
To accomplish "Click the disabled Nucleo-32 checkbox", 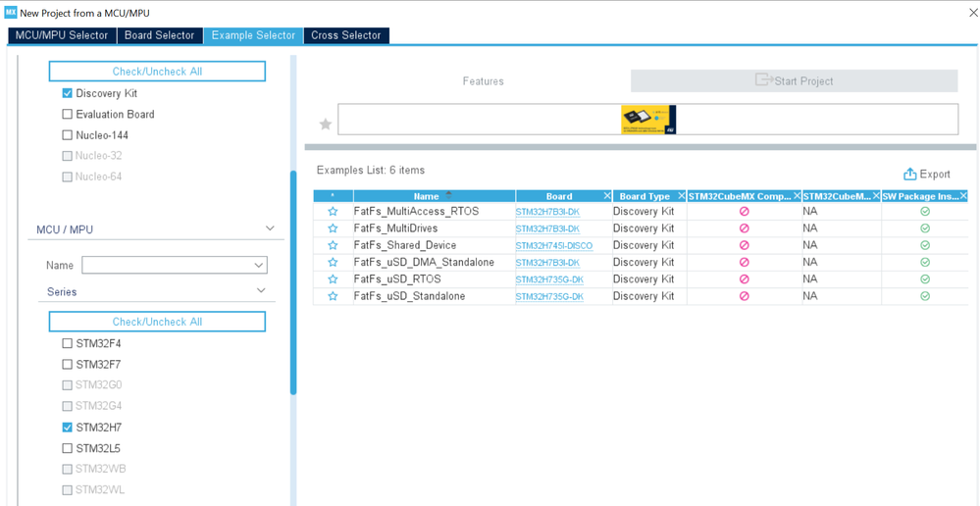I will 68,156.
